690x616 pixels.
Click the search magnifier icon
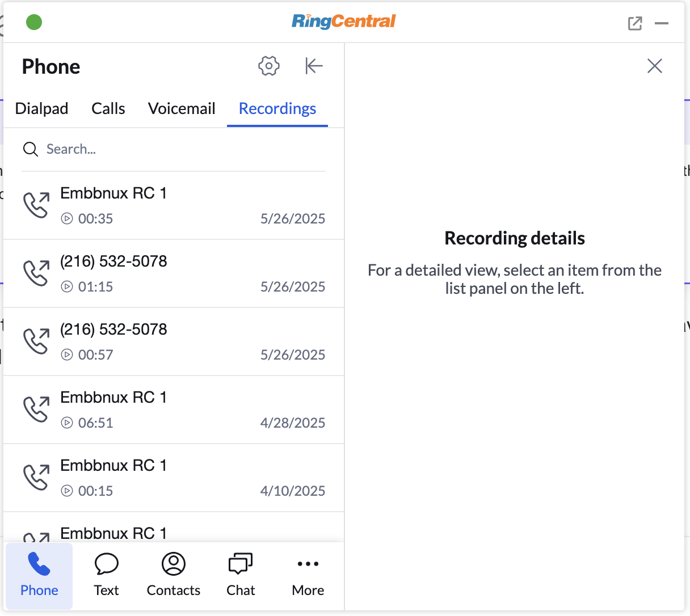coord(31,149)
